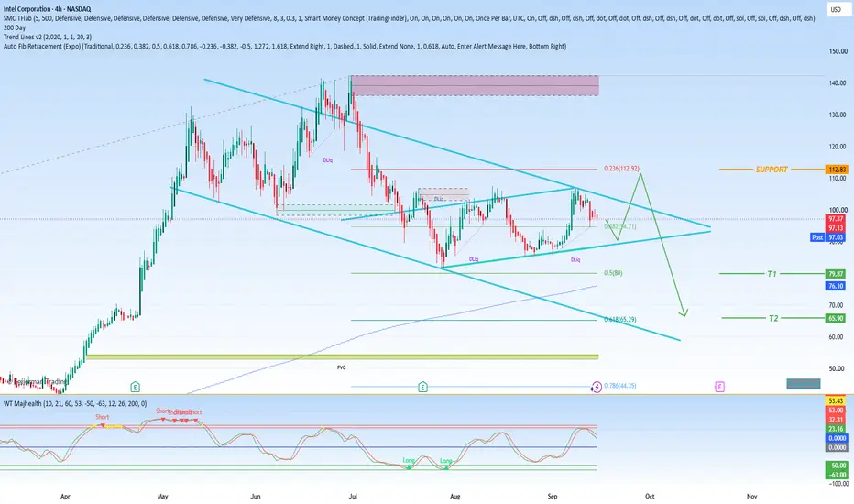Viewport: 854px width, 504px height.
Task: Click the -100.00 oscillator axis label
Action: point(838,483)
